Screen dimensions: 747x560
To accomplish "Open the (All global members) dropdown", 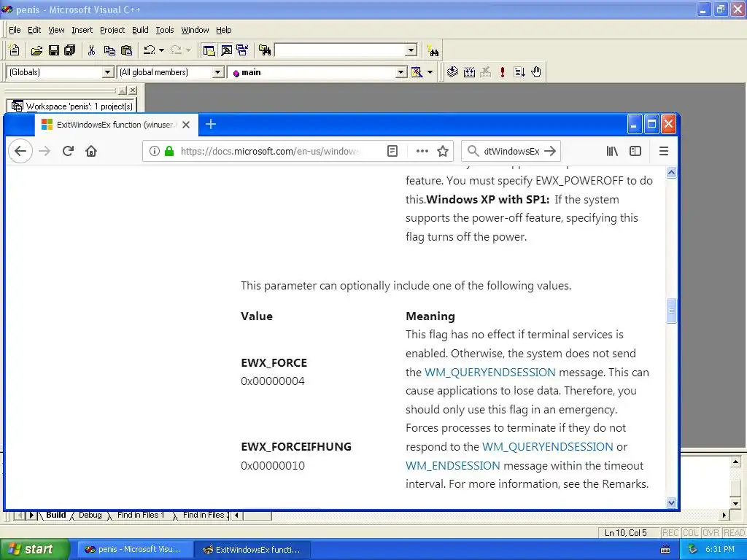I will [x=217, y=72].
